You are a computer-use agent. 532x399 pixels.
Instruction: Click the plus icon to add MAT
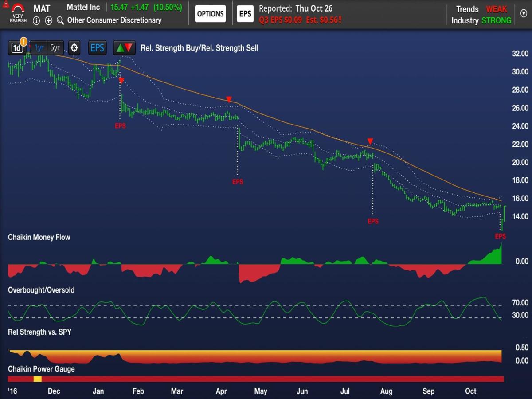point(48,20)
